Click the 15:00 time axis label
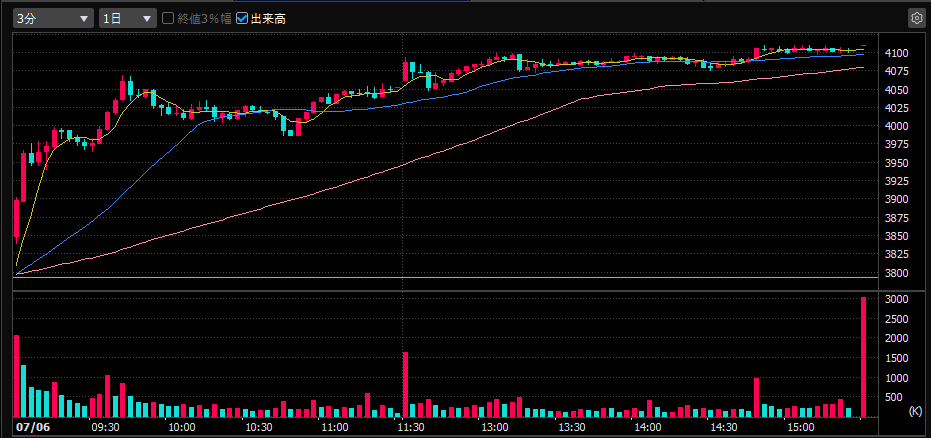931x438 pixels. 801,428
